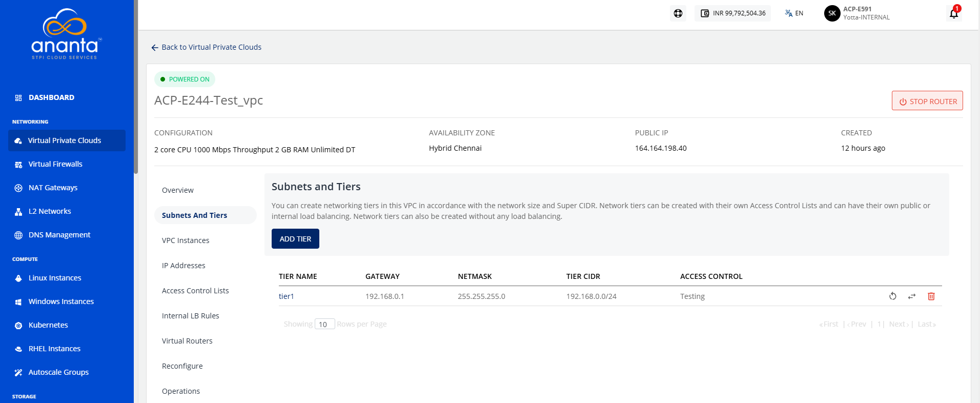Go back to Virtual Private Clouds

[x=206, y=47]
